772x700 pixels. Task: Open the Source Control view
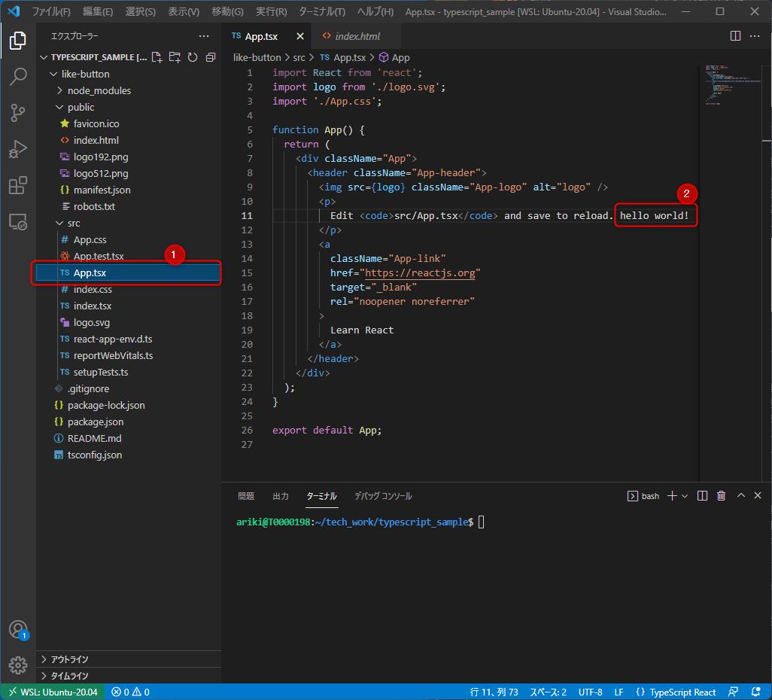point(18,110)
